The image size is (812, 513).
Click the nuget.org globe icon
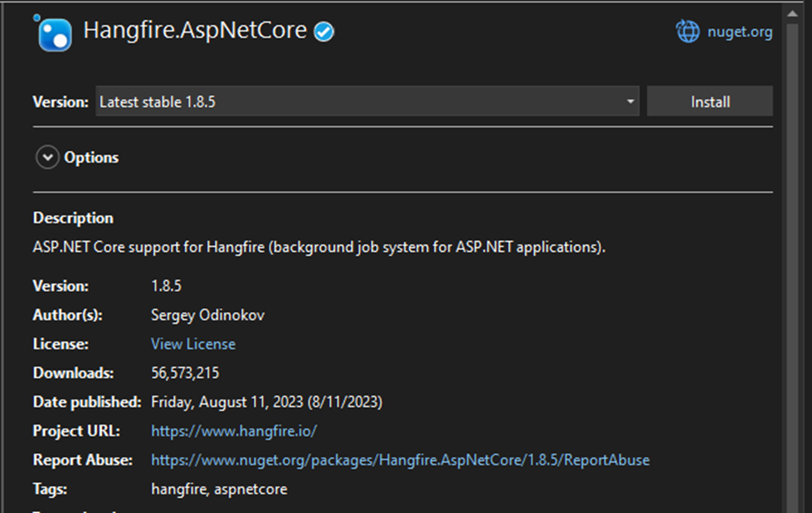tap(686, 31)
